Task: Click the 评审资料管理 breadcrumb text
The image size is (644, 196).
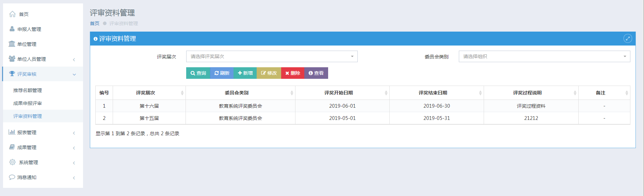Action: point(124,23)
